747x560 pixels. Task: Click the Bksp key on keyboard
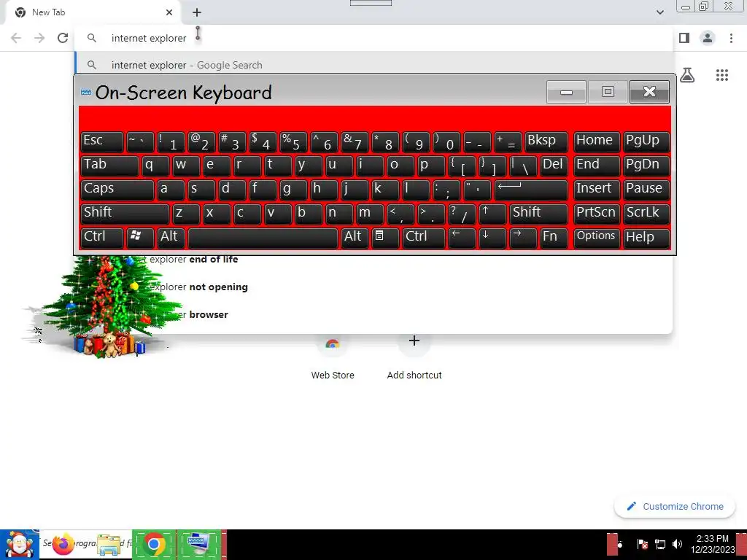[546, 142]
